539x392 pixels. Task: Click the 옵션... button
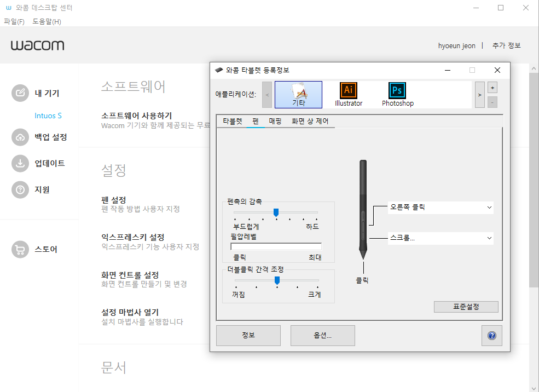322,336
